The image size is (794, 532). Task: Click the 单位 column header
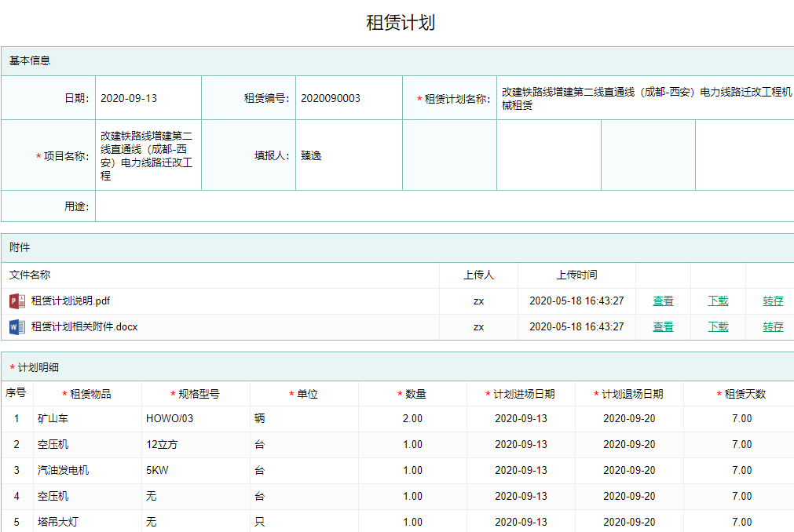[x=303, y=394]
